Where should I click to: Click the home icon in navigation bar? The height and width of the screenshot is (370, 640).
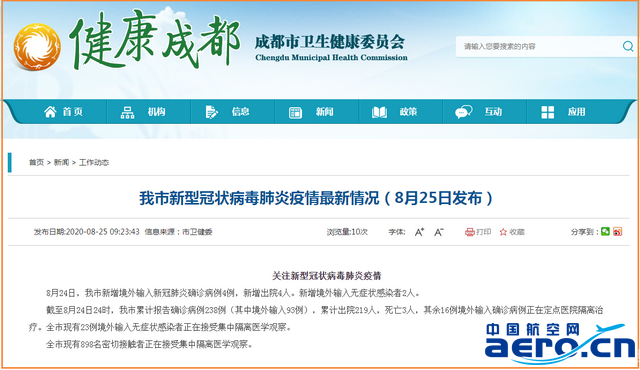pos(50,111)
